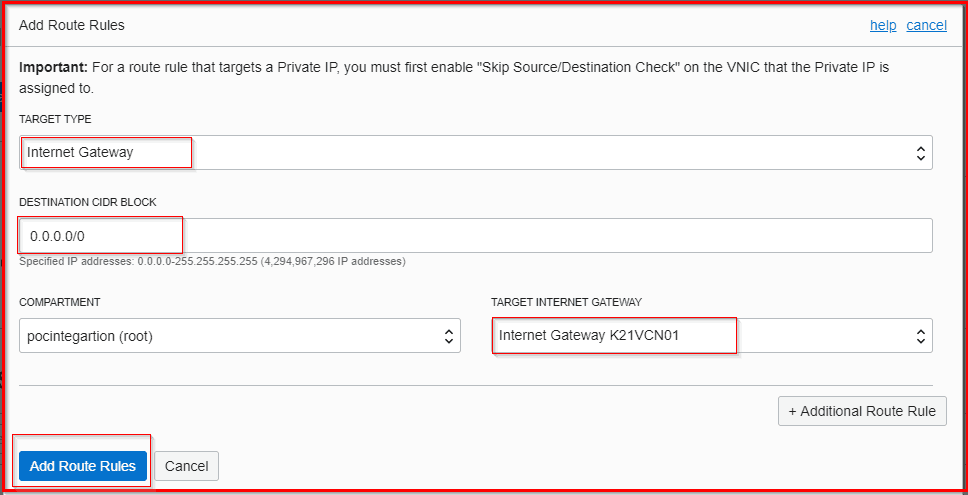Expand the Compartment dropdown
The height and width of the screenshot is (495, 968).
click(x=239, y=336)
